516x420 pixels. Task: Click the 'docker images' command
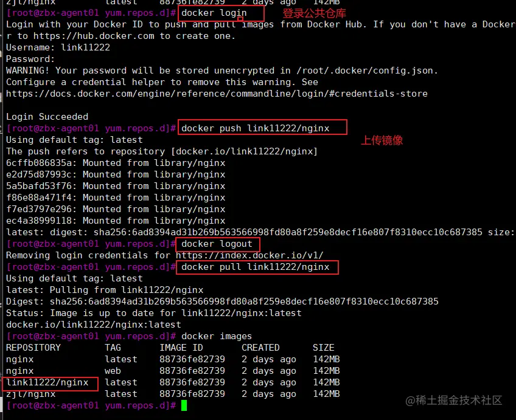pyautogui.click(x=217, y=336)
